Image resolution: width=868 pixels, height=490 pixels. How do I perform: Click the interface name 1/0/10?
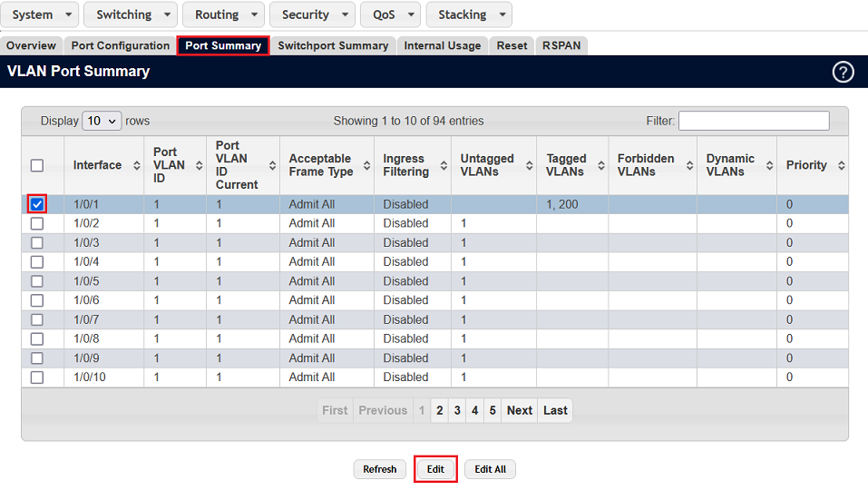[x=90, y=377]
